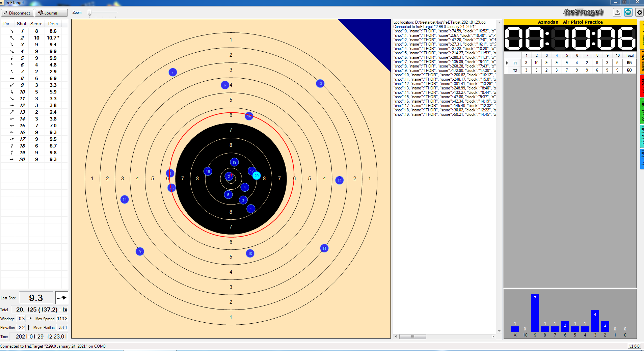Click shot marker 9 on target
Viewport: 644px width, 351px height.
point(140,251)
